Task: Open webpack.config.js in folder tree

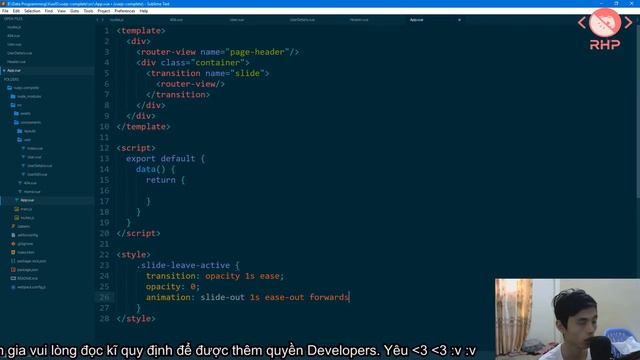Action: [x=31, y=287]
